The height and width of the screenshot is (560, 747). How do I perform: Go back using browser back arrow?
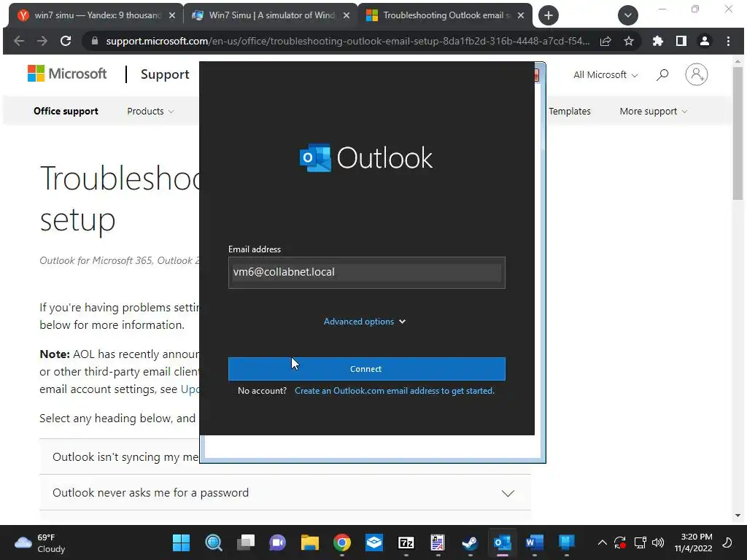(19, 41)
